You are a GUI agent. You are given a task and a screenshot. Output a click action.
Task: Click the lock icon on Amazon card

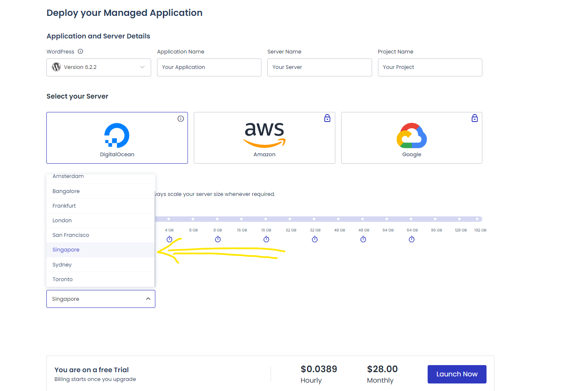tap(327, 118)
